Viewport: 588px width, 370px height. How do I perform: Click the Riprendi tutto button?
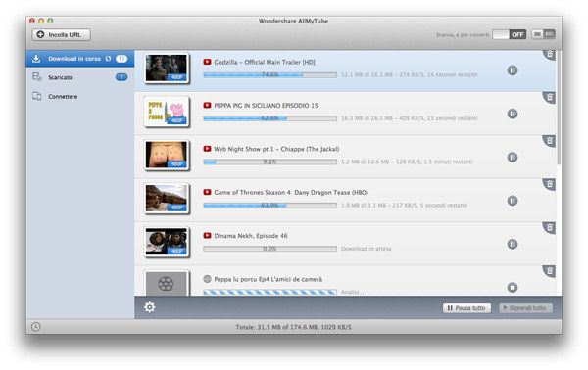tap(525, 308)
